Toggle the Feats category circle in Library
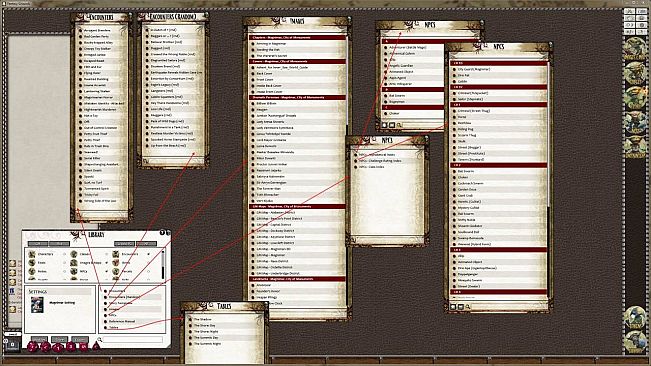 click(64, 263)
